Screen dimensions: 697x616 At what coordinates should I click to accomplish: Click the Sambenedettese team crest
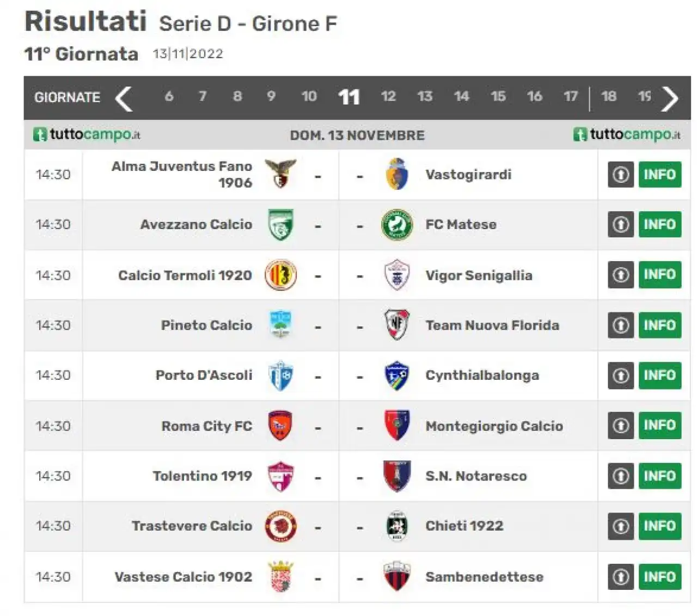[397, 576]
